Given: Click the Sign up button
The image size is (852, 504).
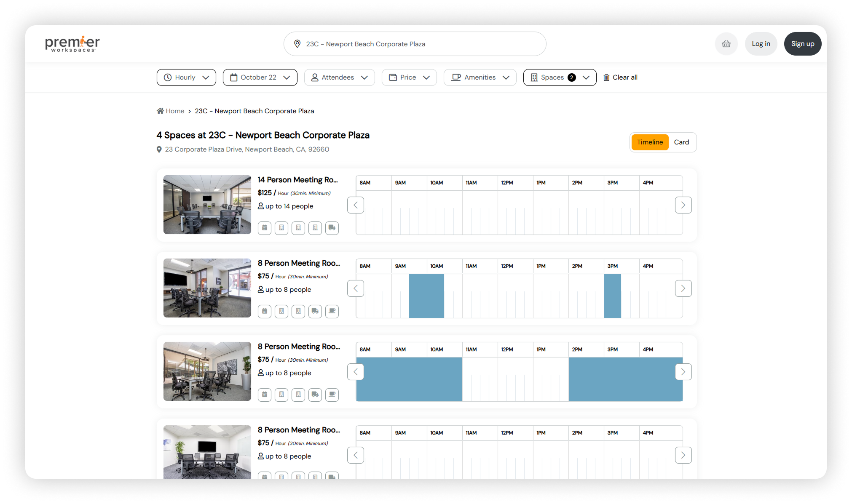Looking at the screenshot, I should 802,44.
